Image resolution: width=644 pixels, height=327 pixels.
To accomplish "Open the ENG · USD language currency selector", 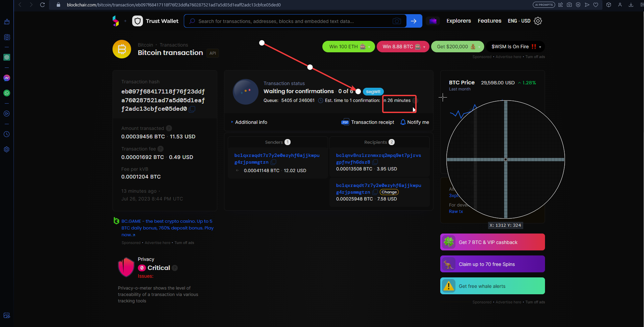I will tap(519, 21).
